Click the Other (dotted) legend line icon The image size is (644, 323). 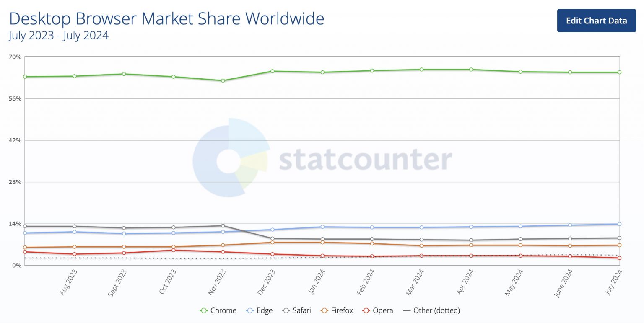(407, 310)
